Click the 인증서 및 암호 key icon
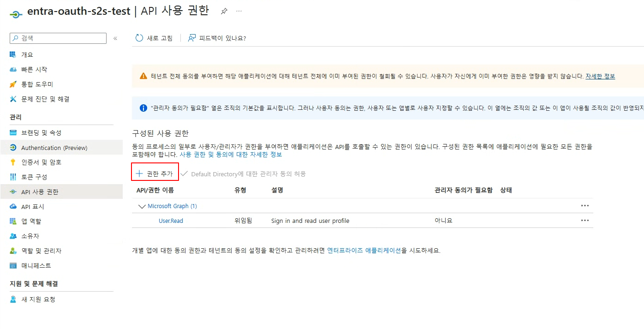 [x=13, y=162]
